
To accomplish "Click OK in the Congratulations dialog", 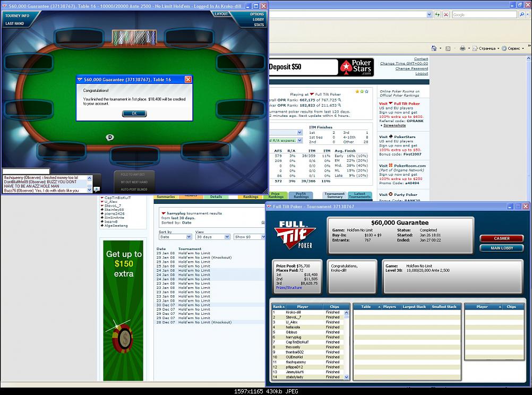I will [x=134, y=113].
